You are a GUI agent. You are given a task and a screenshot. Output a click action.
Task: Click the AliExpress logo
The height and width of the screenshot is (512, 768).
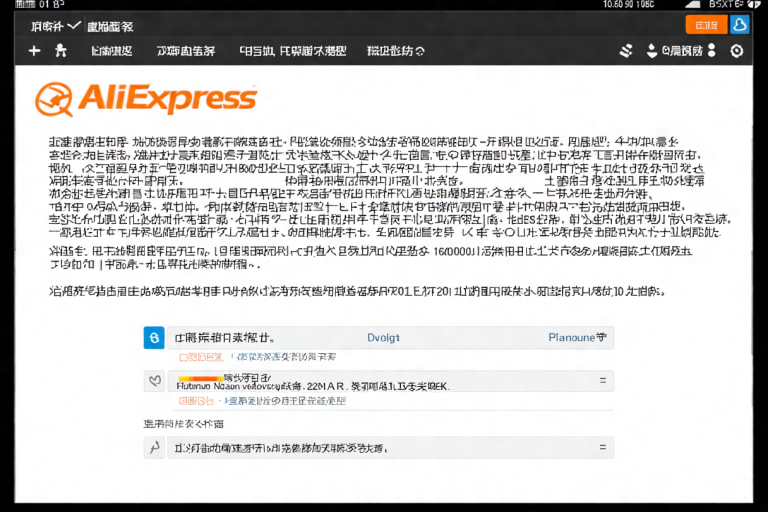click(x=145, y=98)
